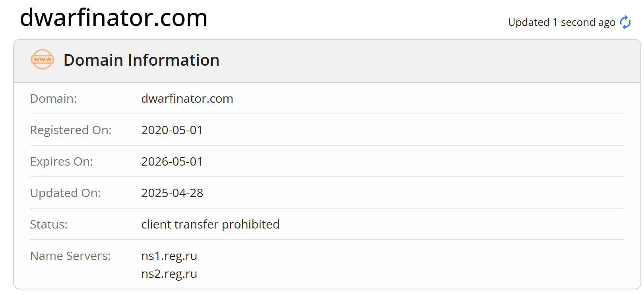Select the Status: label
This screenshot has height=295, width=644.
(x=48, y=224)
